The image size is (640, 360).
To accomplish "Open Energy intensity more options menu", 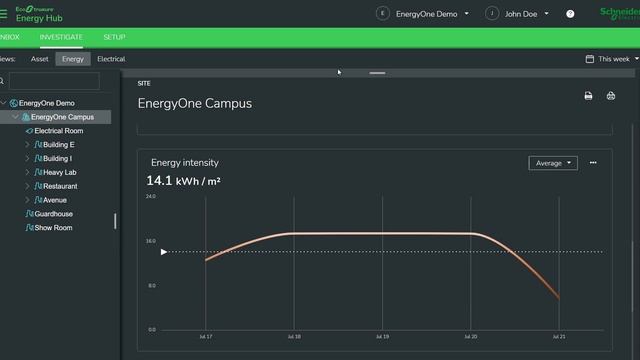I will point(593,163).
